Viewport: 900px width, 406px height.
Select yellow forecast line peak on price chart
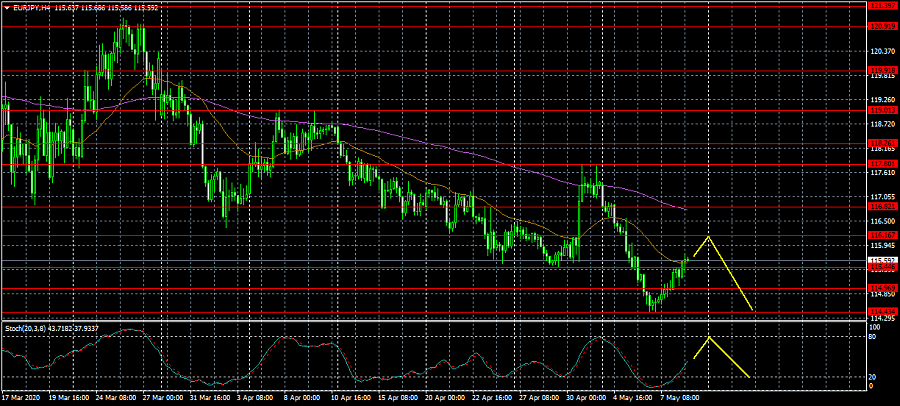click(x=708, y=236)
